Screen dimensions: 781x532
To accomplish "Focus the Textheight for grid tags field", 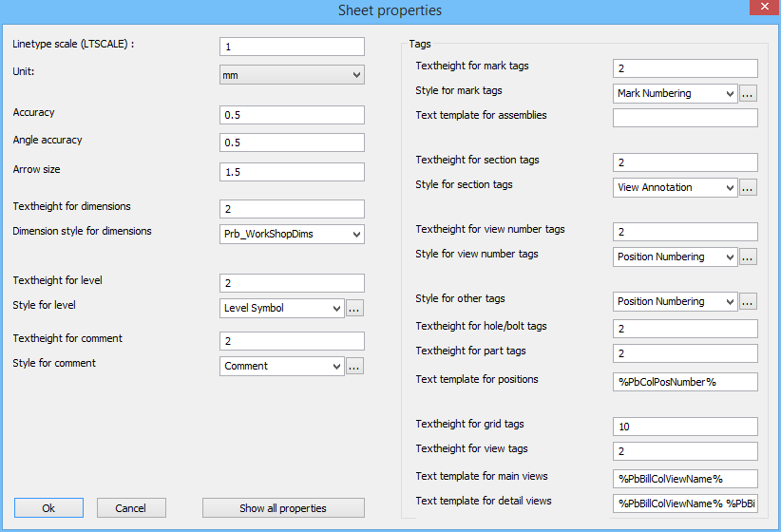I will (x=685, y=427).
